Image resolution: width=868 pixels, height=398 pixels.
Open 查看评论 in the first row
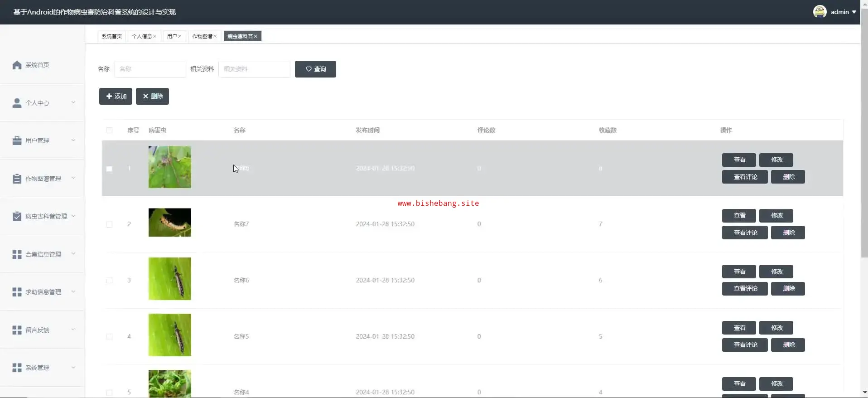pyautogui.click(x=745, y=177)
